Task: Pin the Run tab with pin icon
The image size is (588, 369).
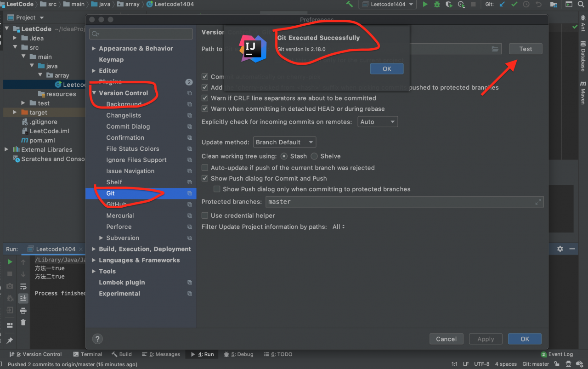Action: (x=10, y=341)
